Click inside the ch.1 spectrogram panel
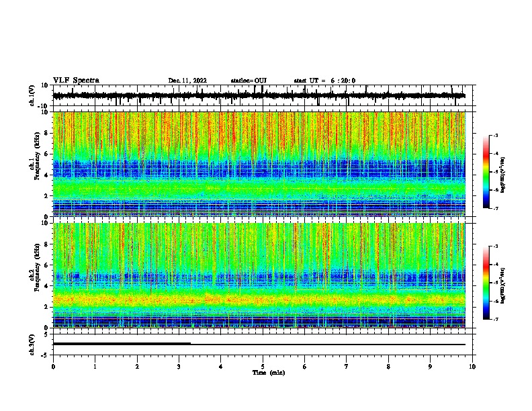 coord(259,164)
